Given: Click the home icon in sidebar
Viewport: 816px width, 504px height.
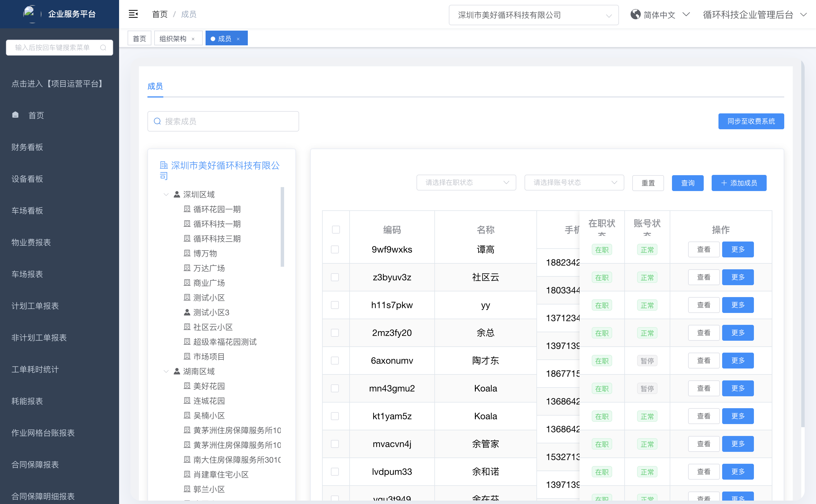Looking at the screenshot, I should coord(15,115).
